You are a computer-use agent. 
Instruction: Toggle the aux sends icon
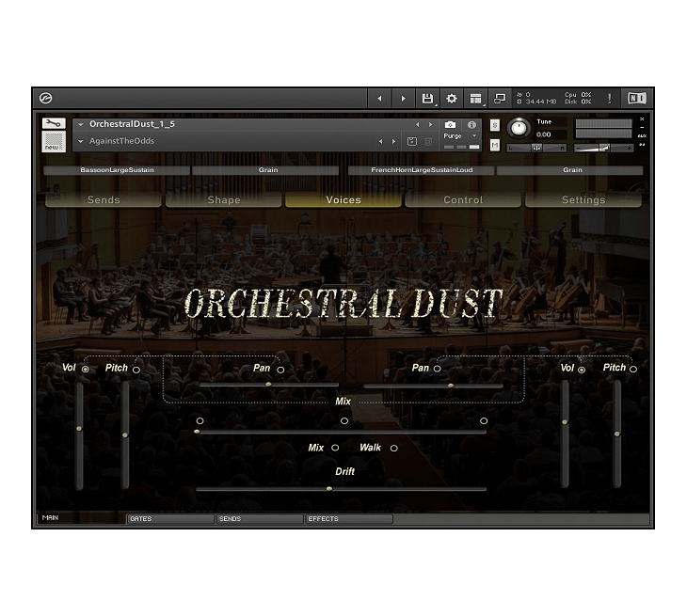coord(642,135)
